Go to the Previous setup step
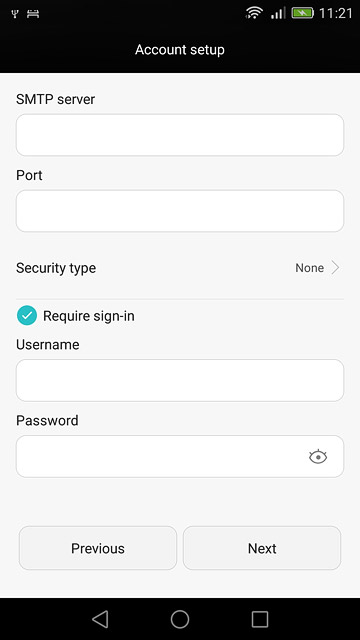360x640 pixels. [98, 548]
